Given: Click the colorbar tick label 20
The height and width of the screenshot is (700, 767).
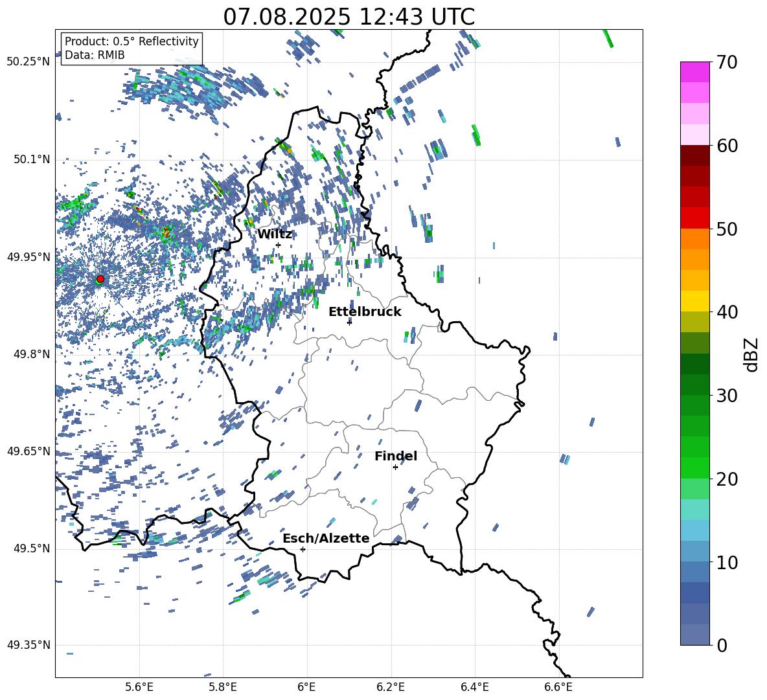Looking at the screenshot, I should 727,479.
